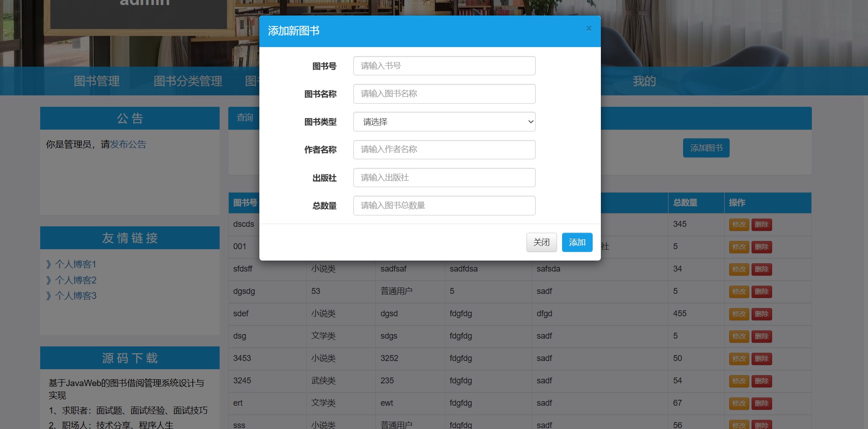Click the 友情链接 panel heading

coord(130,238)
